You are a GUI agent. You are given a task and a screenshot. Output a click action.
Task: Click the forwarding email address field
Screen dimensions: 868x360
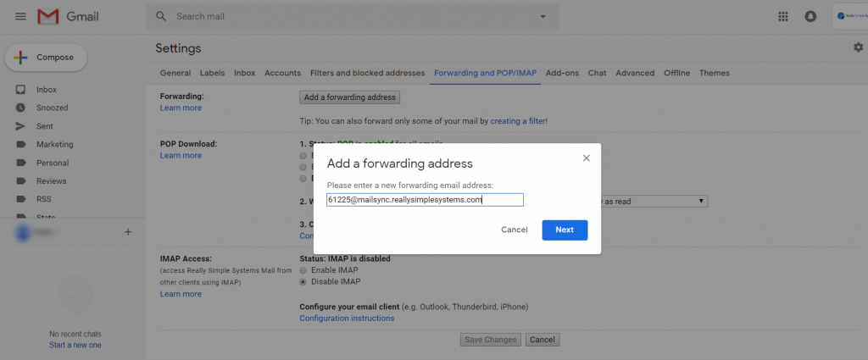[426, 200]
